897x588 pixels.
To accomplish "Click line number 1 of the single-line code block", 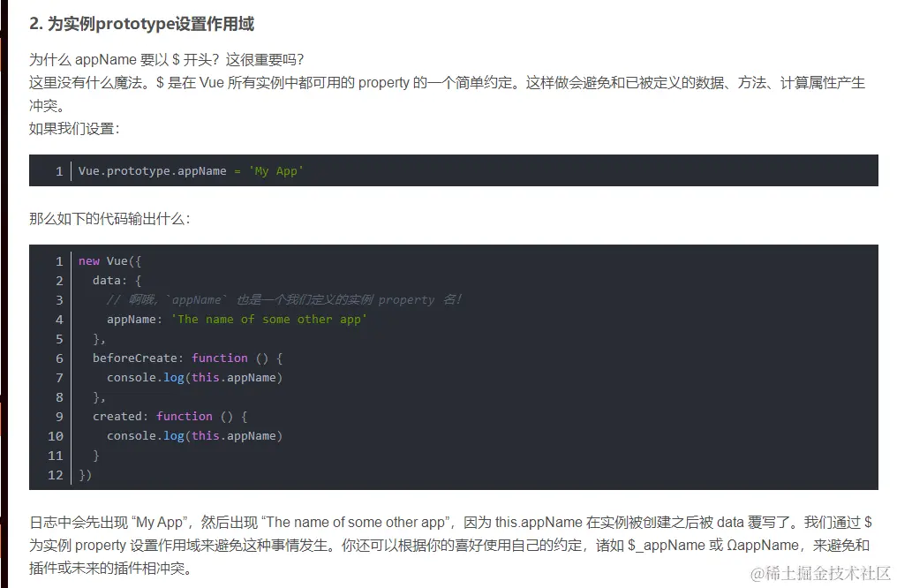I will (58, 170).
